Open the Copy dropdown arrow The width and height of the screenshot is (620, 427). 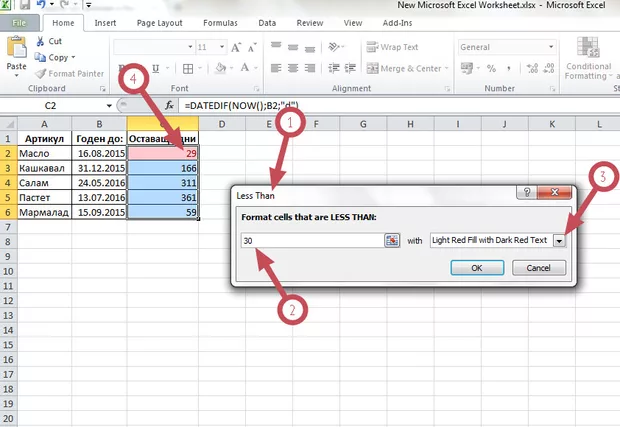[x=74, y=57]
